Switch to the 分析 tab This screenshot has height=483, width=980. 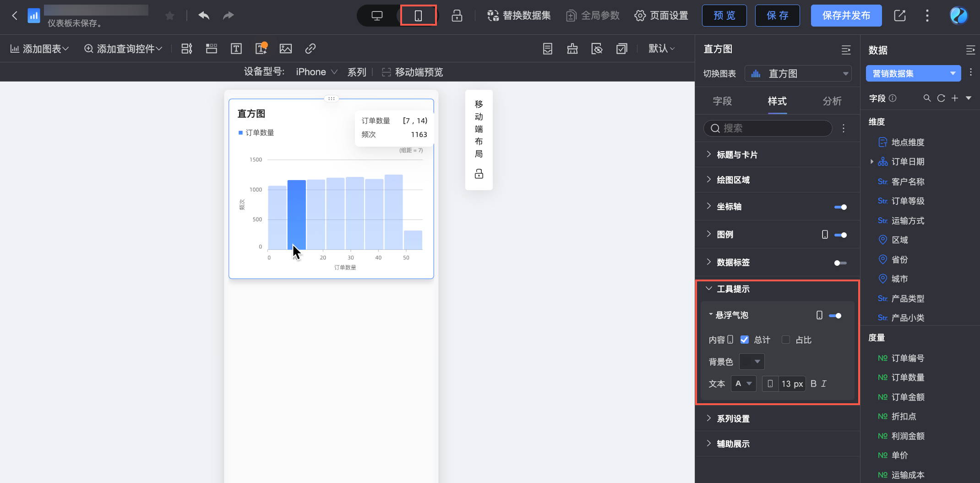click(832, 101)
